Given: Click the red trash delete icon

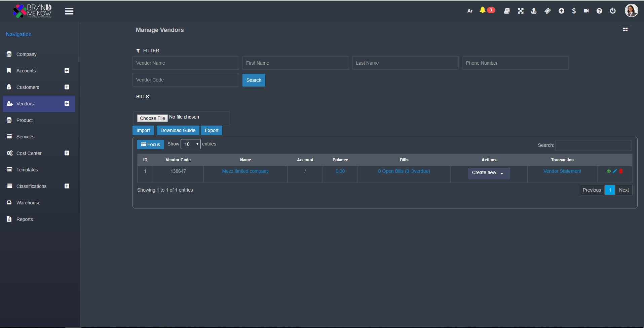Looking at the screenshot, I should [621, 171].
